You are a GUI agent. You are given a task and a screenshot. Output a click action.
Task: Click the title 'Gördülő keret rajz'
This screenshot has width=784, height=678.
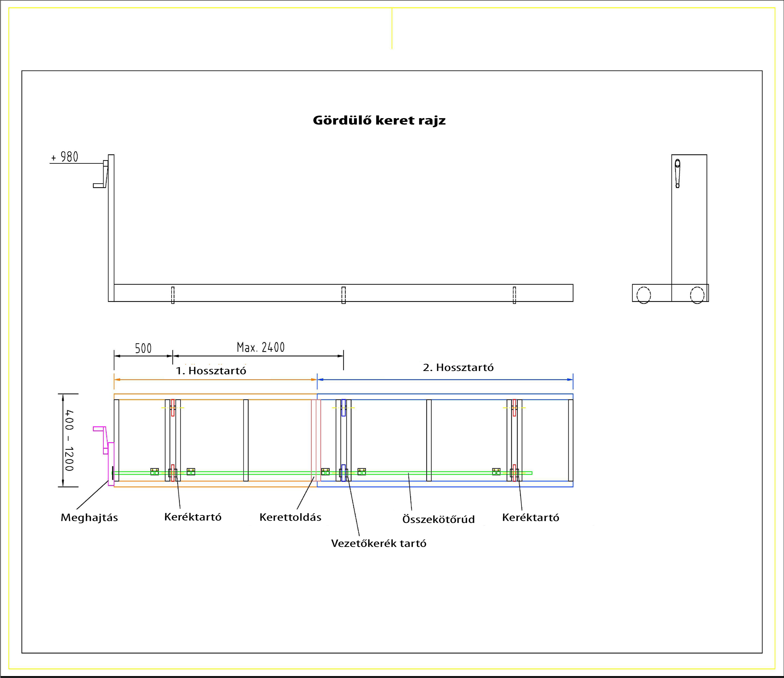[379, 121]
